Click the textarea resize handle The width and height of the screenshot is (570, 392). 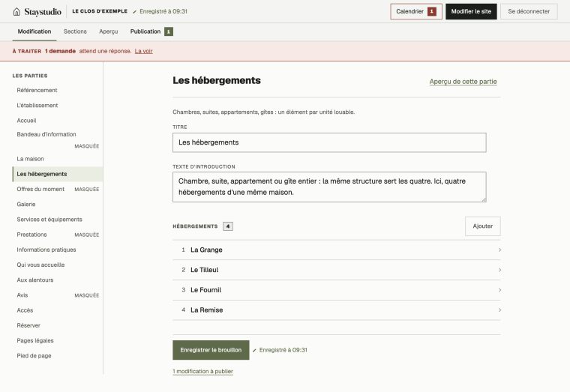click(484, 200)
